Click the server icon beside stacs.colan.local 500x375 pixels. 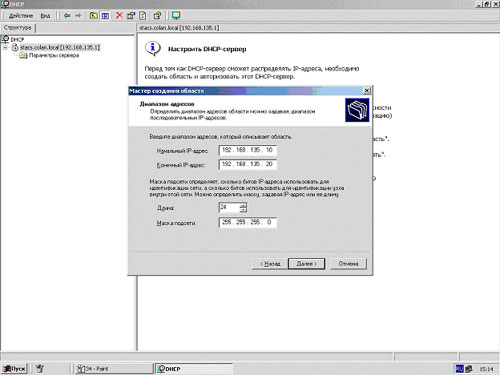point(15,48)
